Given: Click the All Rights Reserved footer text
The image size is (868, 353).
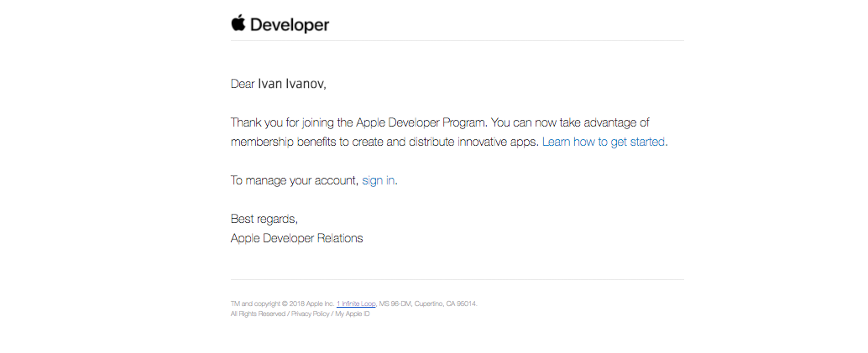Looking at the screenshot, I should tap(258, 314).
